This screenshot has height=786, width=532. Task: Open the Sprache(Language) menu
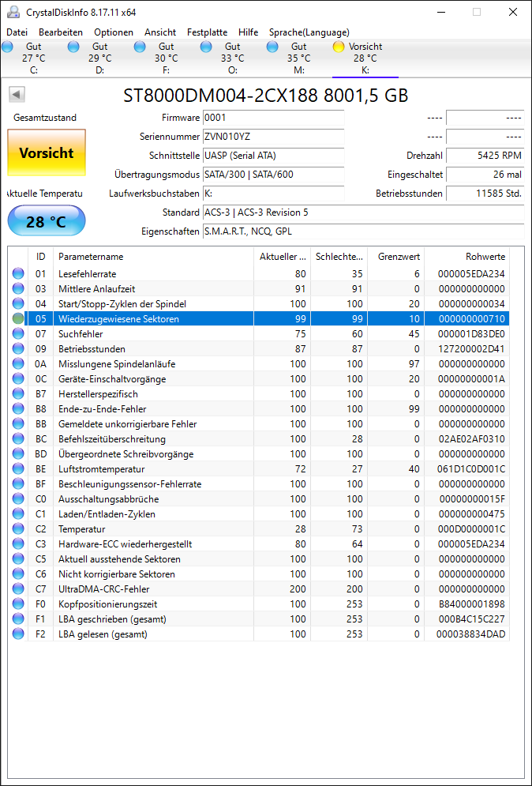point(309,32)
